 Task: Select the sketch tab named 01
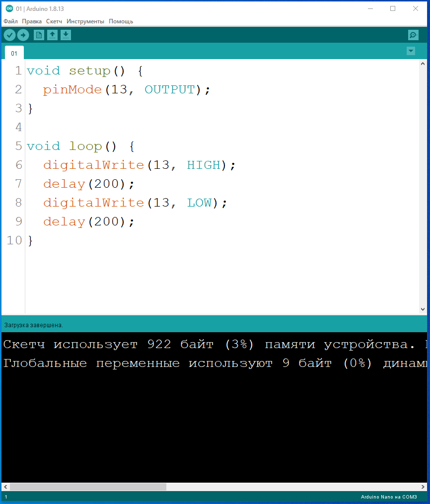click(x=14, y=53)
